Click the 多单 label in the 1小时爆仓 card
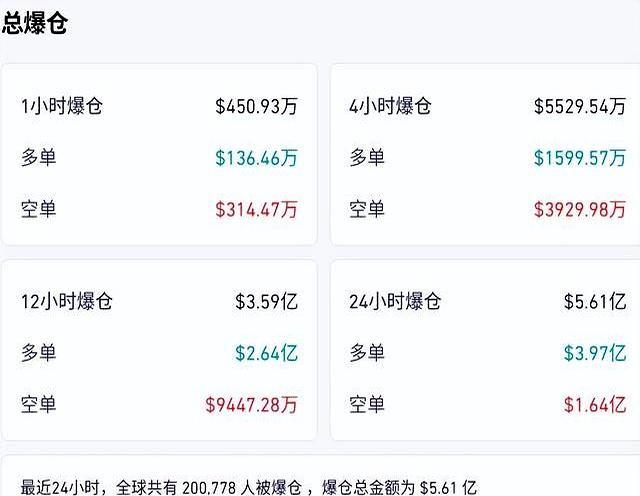This screenshot has width=640, height=496. click(39, 158)
